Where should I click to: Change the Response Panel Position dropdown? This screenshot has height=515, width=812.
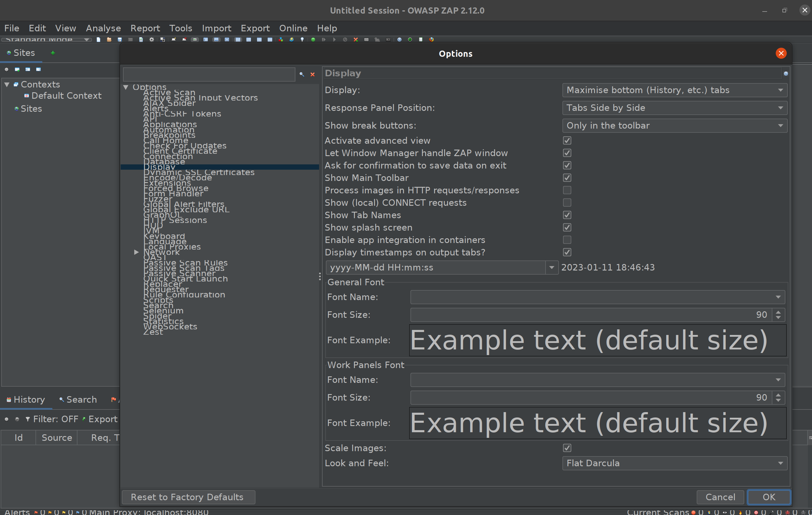674,108
